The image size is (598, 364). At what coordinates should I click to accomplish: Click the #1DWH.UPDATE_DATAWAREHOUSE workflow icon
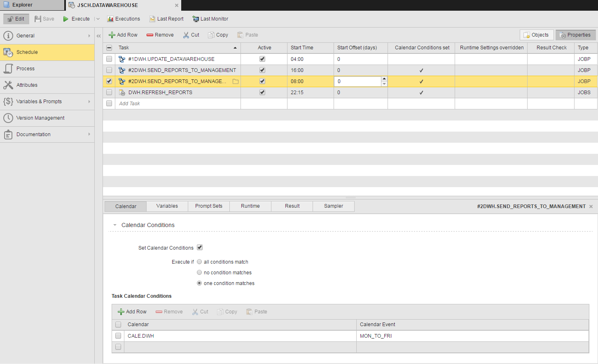[x=122, y=59]
